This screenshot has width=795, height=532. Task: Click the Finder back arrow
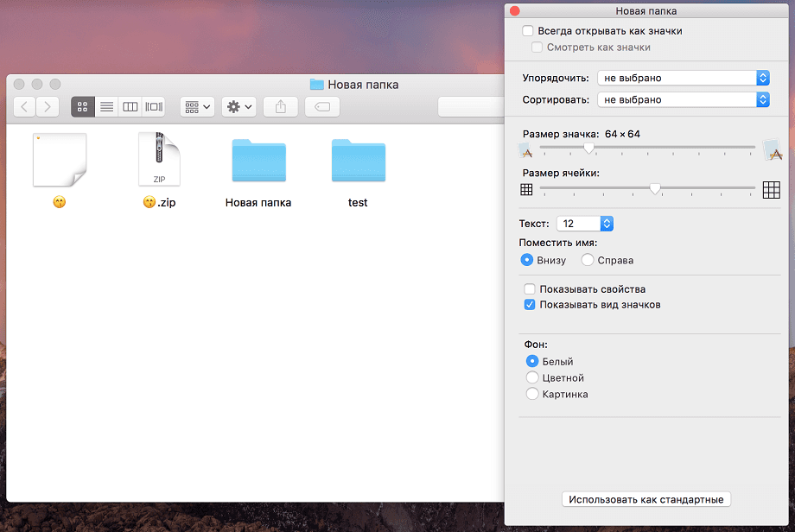coord(25,107)
